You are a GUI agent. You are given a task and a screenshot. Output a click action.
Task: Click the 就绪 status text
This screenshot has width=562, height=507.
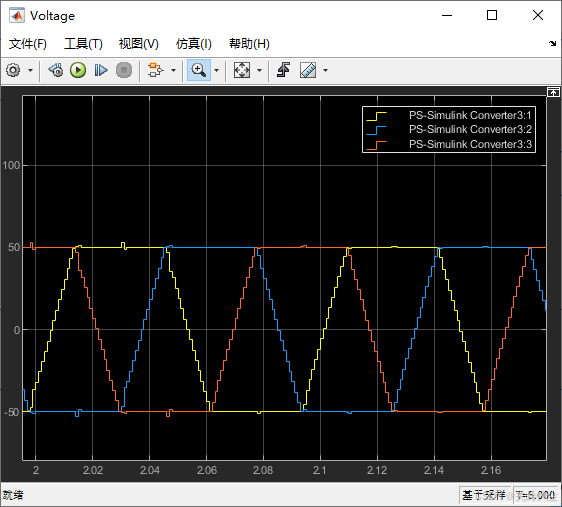point(13,495)
